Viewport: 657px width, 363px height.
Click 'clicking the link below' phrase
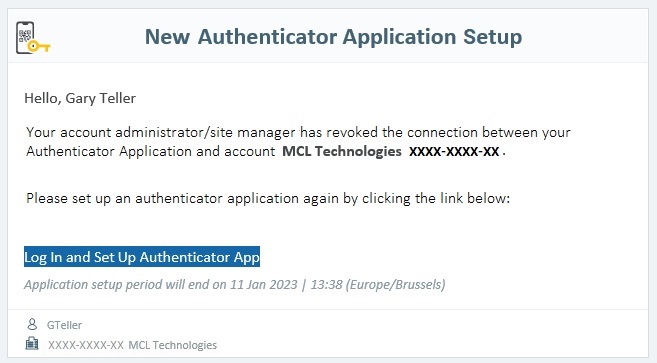(x=436, y=198)
